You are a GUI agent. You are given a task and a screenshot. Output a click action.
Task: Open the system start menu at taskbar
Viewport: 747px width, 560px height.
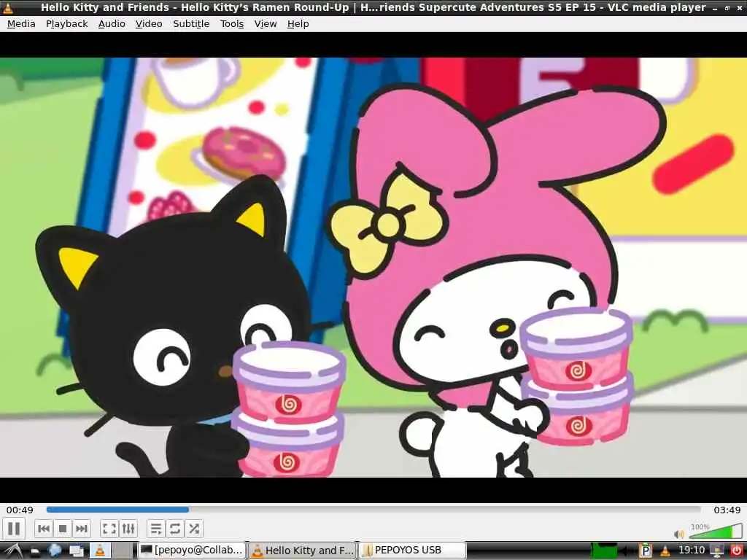[12, 551]
